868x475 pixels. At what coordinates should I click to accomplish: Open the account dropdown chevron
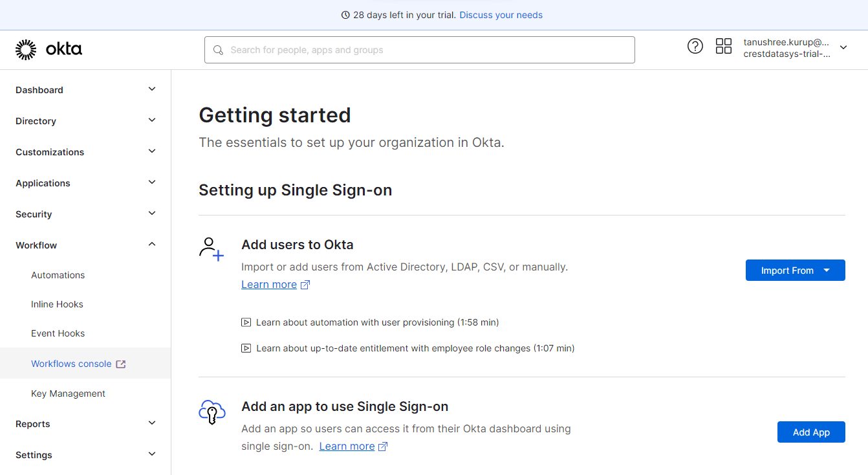tap(843, 47)
